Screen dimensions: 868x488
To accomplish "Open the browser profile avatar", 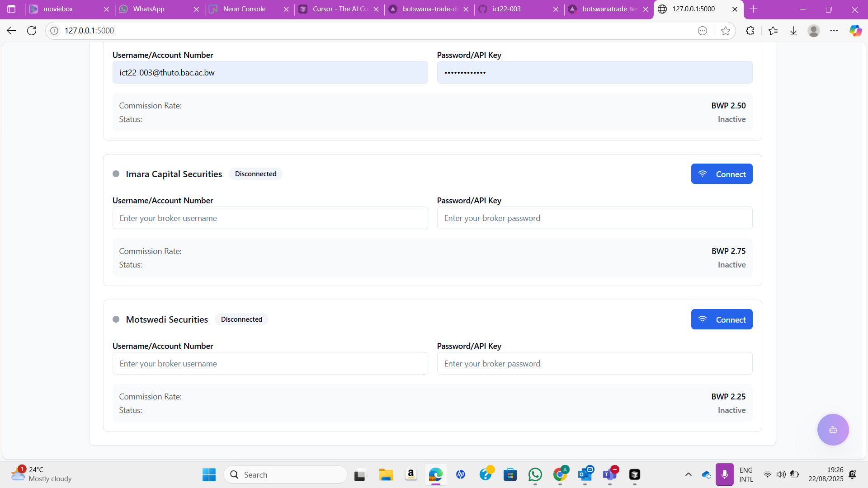I will pyautogui.click(x=814, y=31).
